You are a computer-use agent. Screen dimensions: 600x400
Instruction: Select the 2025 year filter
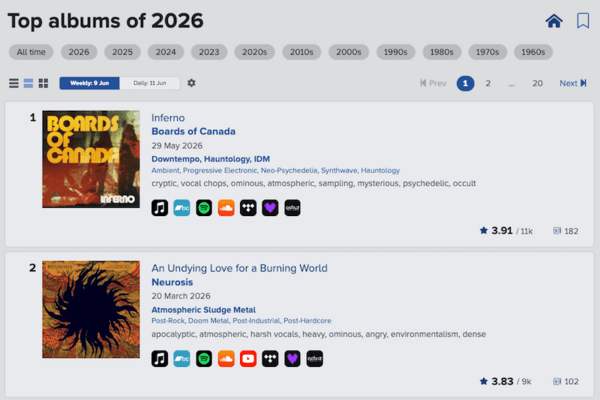(122, 52)
